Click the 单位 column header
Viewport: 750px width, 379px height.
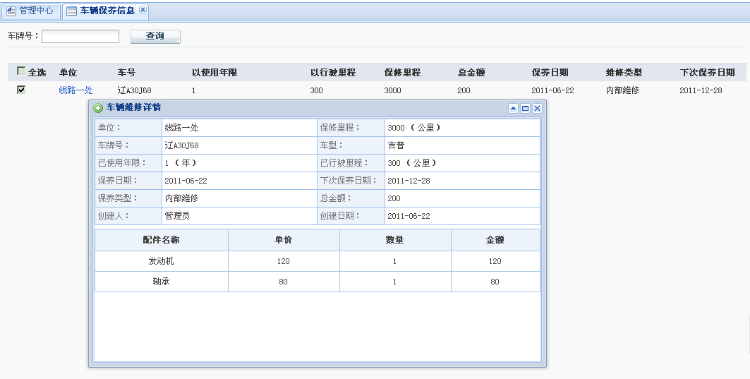point(68,73)
